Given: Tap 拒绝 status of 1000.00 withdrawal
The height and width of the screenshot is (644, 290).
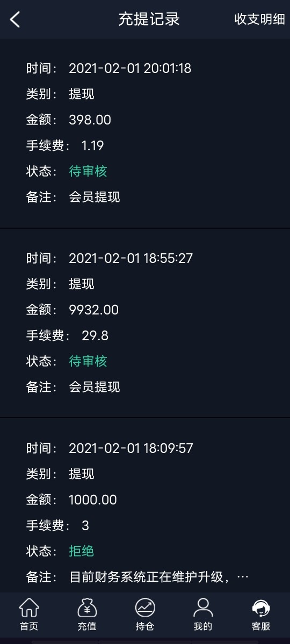Looking at the screenshot, I should (x=82, y=551).
